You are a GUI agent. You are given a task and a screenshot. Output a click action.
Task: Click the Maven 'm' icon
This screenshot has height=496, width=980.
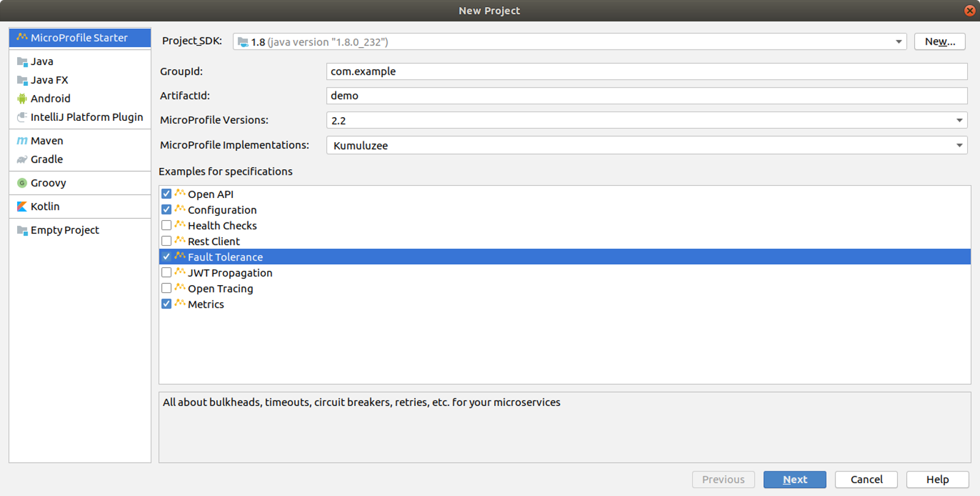point(22,140)
